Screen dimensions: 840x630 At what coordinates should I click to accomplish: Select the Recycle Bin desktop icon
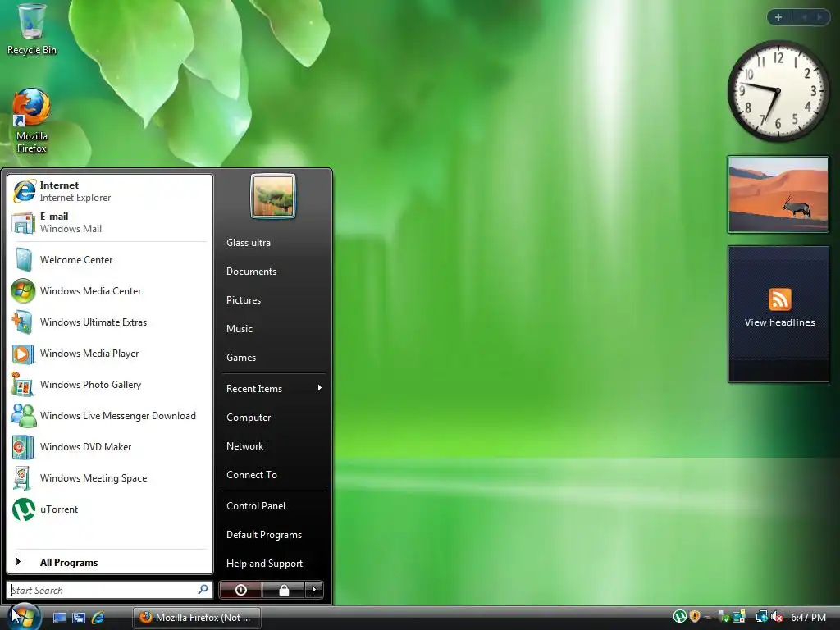(x=32, y=30)
